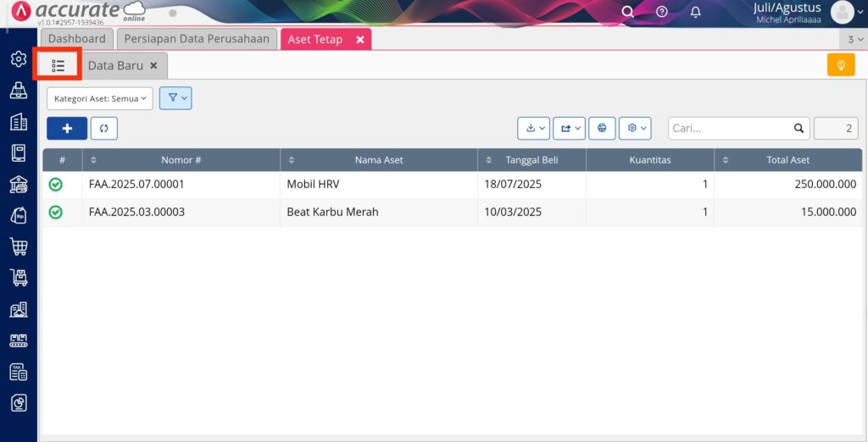Viewport: 868px width, 442px height.
Task: Open the table settings gear dropdown
Action: click(x=635, y=129)
